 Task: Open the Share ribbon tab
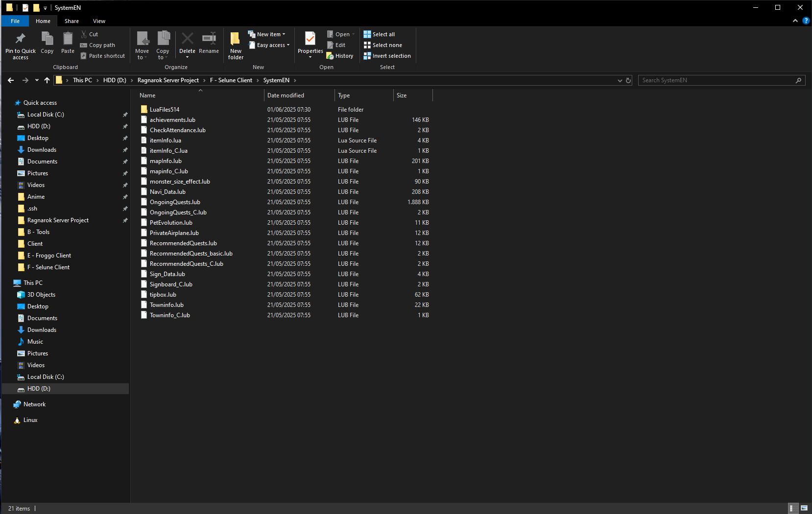(x=72, y=21)
